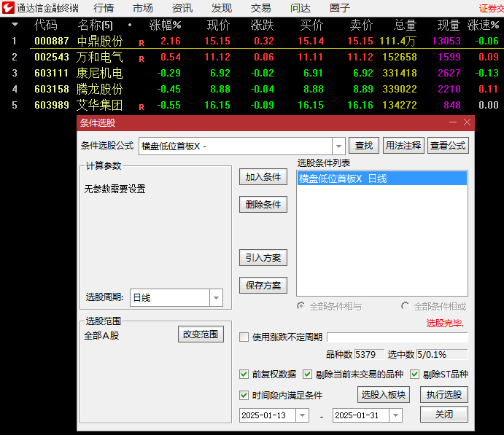
Task: Close the 条件选股 dialog with X
Action: pos(467,122)
